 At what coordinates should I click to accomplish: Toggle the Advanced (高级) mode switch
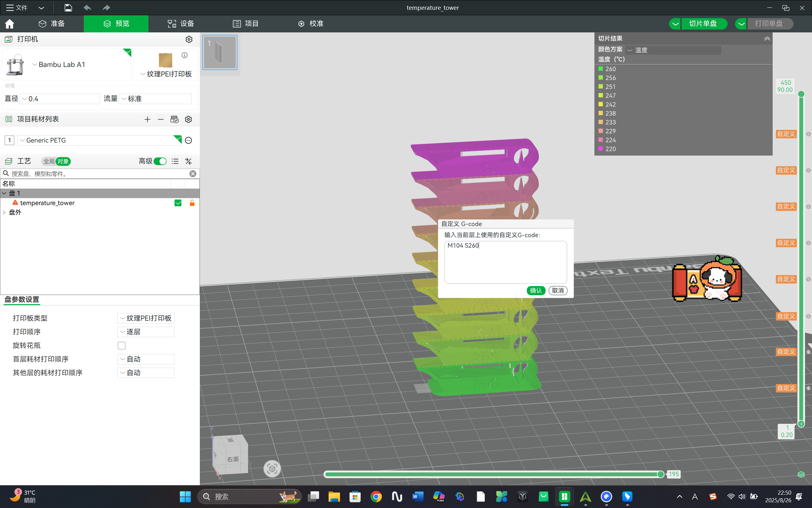pos(160,161)
